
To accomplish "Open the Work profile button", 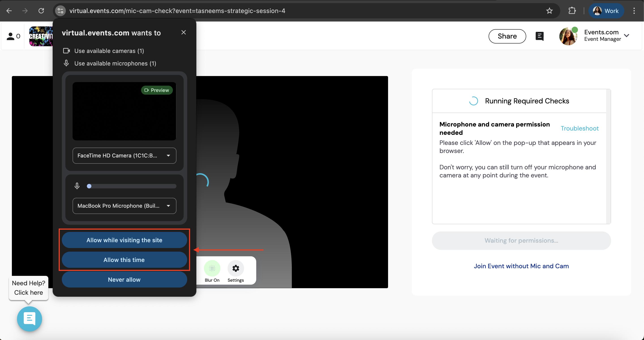I will point(606,11).
